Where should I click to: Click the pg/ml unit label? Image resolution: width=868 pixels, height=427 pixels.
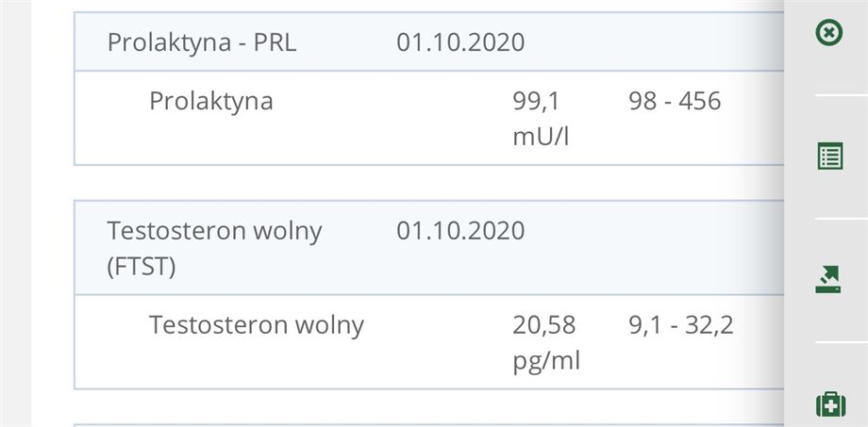[x=546, y=362]
